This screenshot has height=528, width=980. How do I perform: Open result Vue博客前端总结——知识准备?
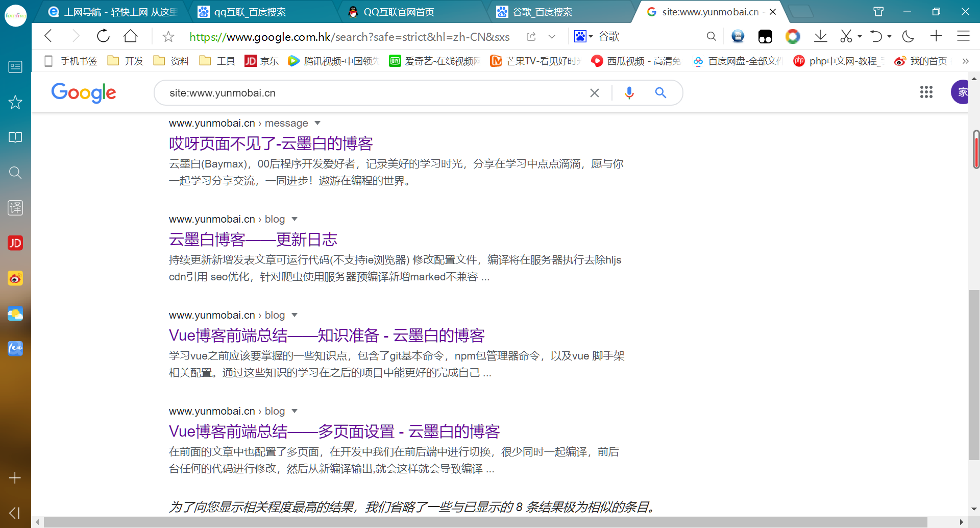click(327, 336)
